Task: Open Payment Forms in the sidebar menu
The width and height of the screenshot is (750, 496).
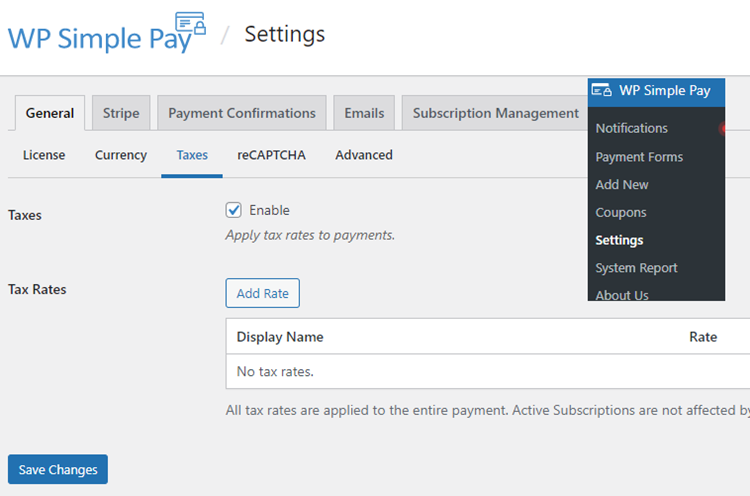Action: coord(639,157)
